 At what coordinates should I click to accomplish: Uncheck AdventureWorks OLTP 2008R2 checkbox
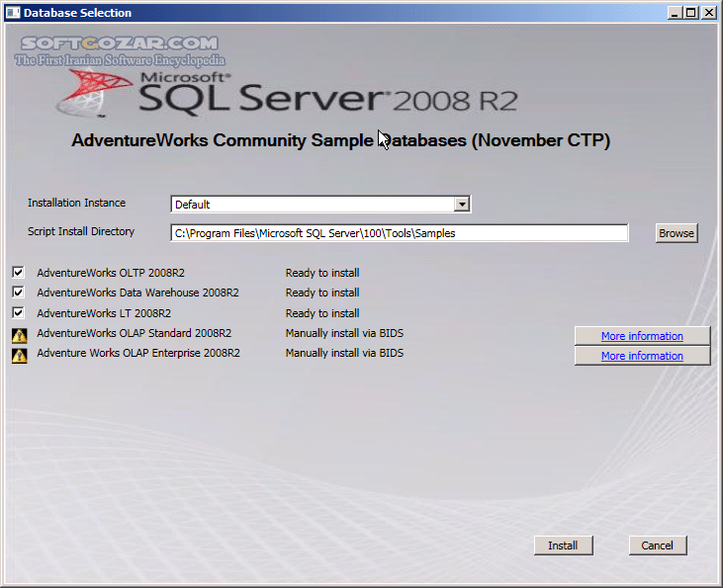click(18, 272)
